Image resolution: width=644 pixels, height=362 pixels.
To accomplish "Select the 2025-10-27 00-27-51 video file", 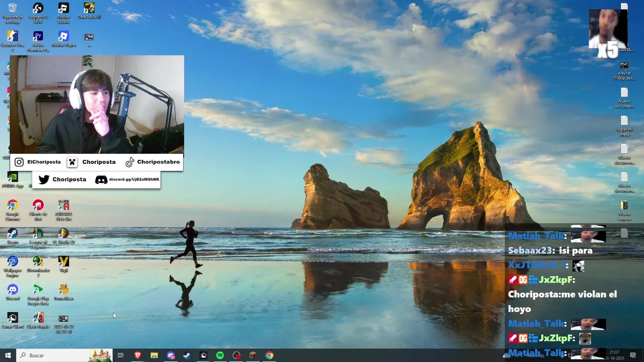I will pos(63,323).
